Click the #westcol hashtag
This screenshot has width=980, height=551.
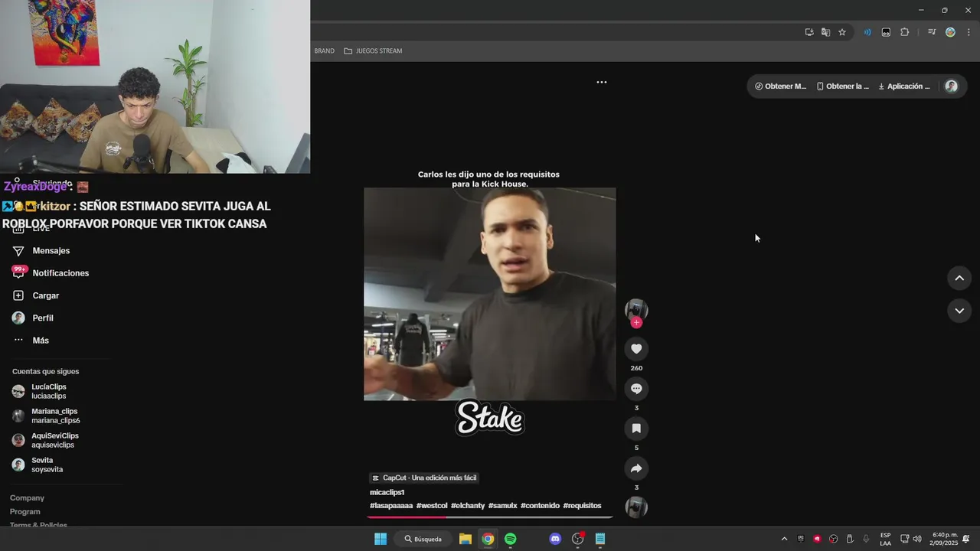pos(432,506)
